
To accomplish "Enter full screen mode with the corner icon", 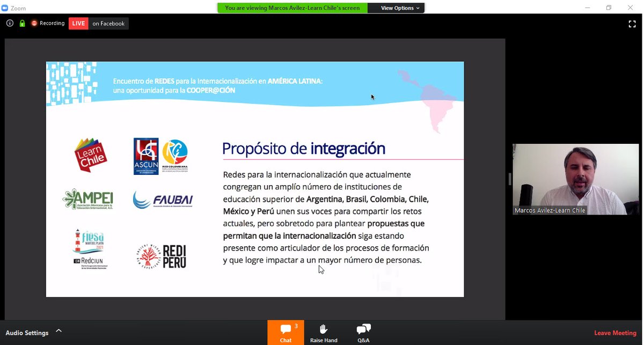I will [x=632, y=24].
